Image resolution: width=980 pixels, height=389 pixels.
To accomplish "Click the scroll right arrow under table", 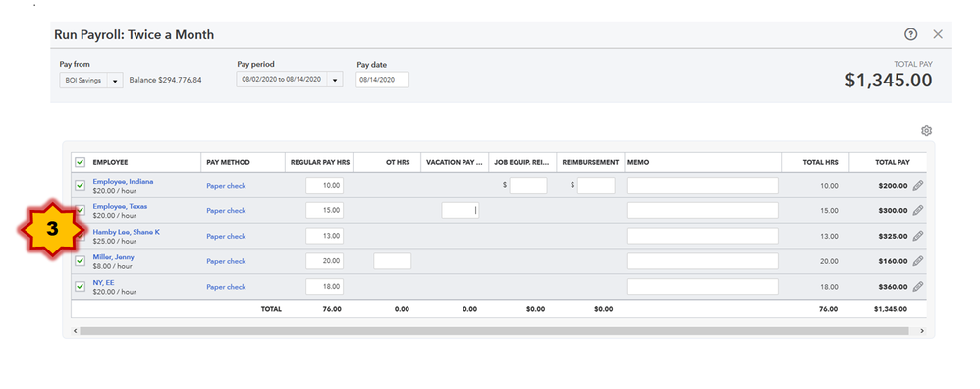I will [922, 330].
